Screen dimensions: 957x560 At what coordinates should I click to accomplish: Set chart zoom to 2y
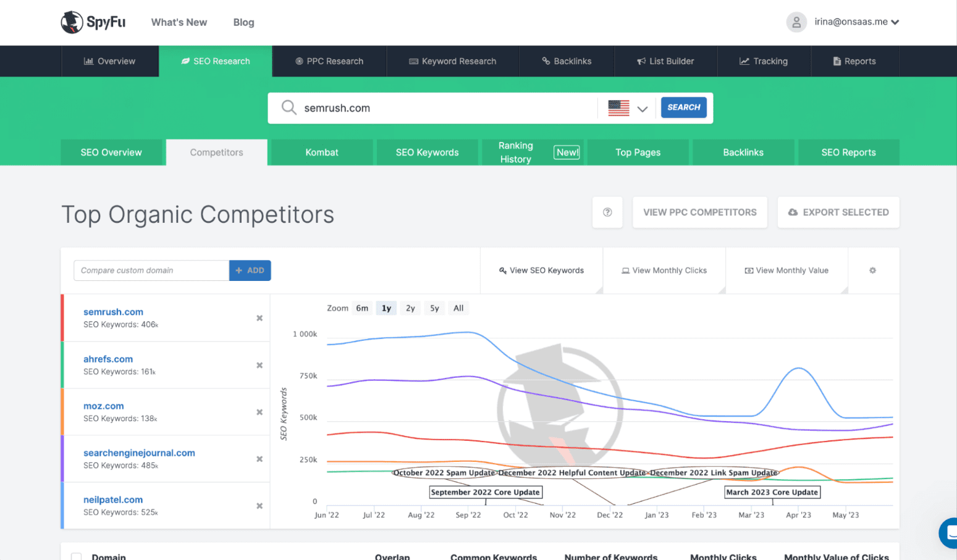[x=410, y=308]
